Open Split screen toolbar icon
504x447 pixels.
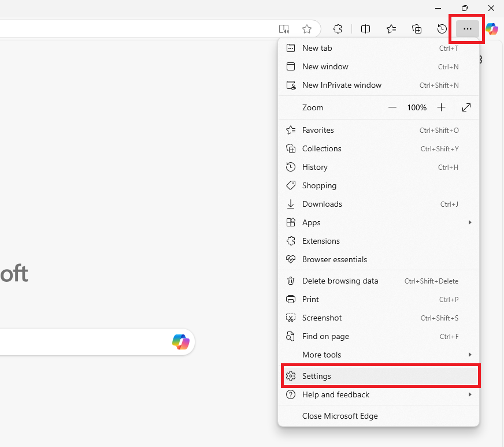coord(365,29)
